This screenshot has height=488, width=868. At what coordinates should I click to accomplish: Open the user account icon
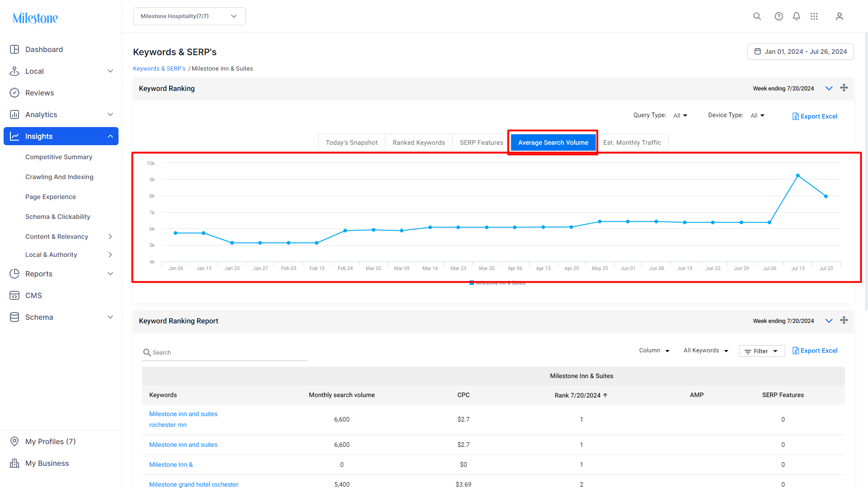tap(839, 16)
